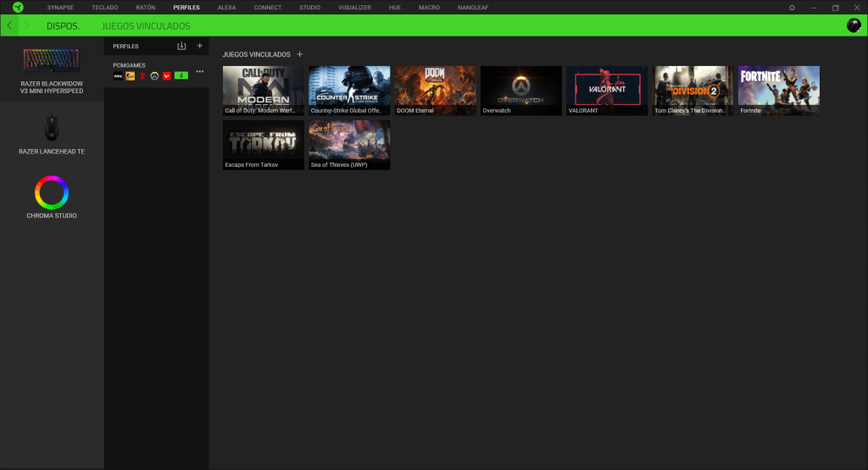Select the Overwatch game tile
The image size is (868, 470).
tap(521, 91)
